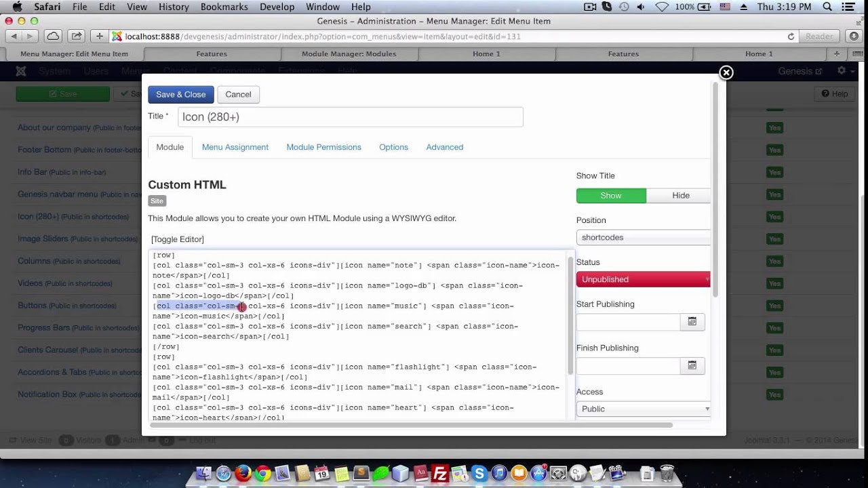Click the Safari iCloud tabs icon
This screenshot has width=868, height=488.
tap(52, 37)
